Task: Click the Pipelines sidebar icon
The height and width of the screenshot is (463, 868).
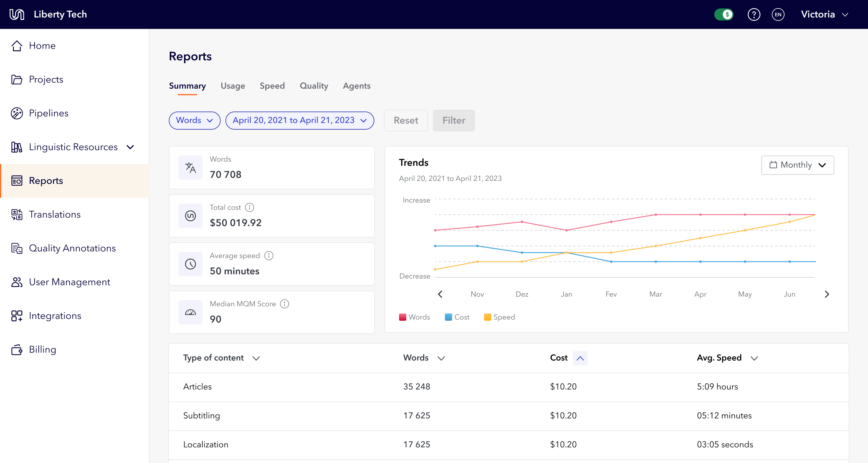Action: [17, 113]
